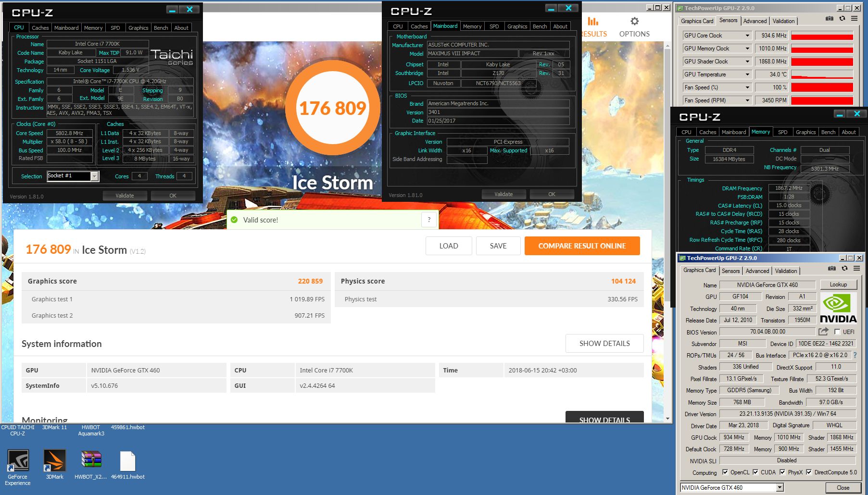Click the SAVE button in 3DMark
Viewport: 868px width, 495px height.
[x=498, y=246]
